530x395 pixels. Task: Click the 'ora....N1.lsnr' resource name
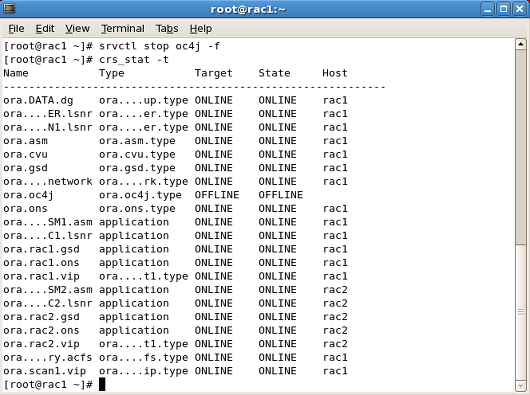(x=48, y=127)
